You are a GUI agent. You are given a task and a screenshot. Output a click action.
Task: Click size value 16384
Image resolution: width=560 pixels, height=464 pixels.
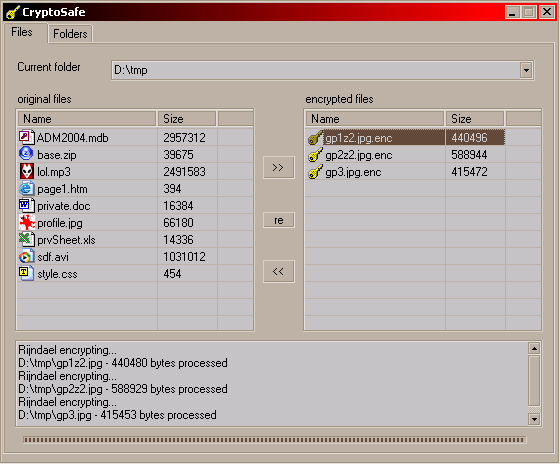[178, 206]
